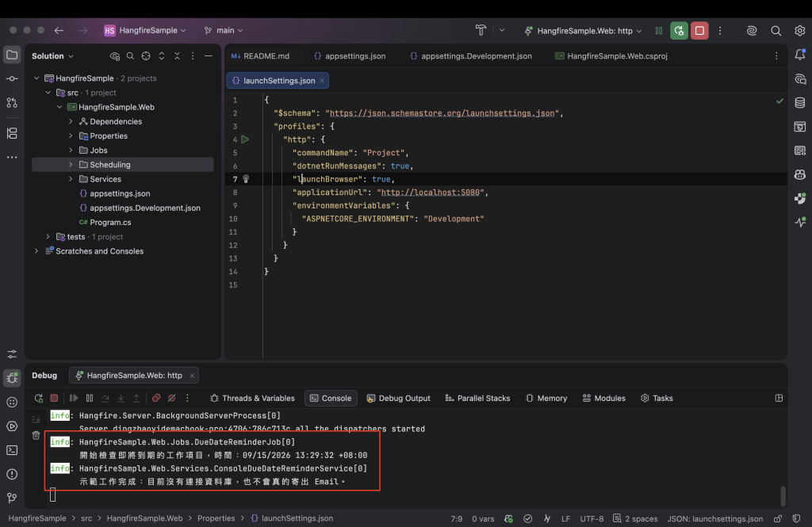Viewport: 812px width, 527px height.
Task: Switch to README.md editor tab
Action: click(260, 56)
